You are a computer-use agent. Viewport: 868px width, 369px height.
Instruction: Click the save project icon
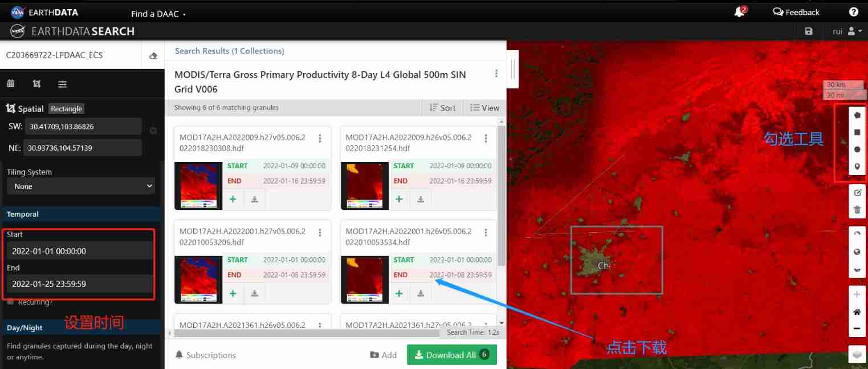[809, 31]
